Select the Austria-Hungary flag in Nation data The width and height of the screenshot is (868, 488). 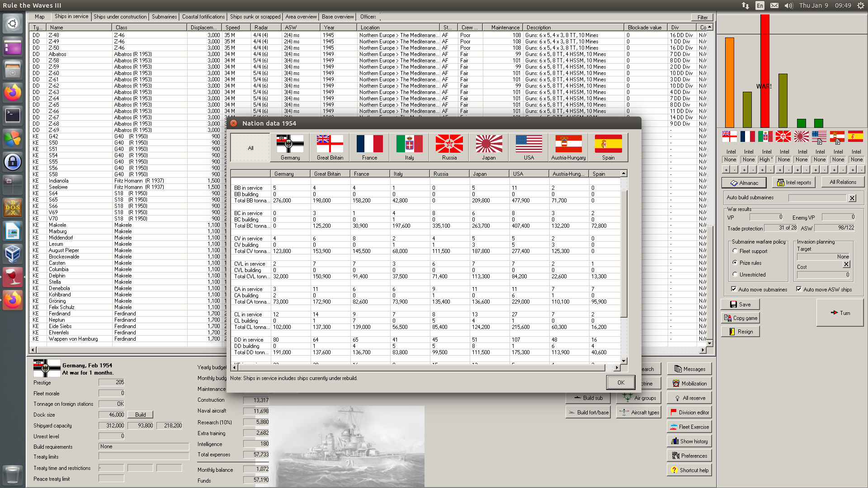(568, 147)
